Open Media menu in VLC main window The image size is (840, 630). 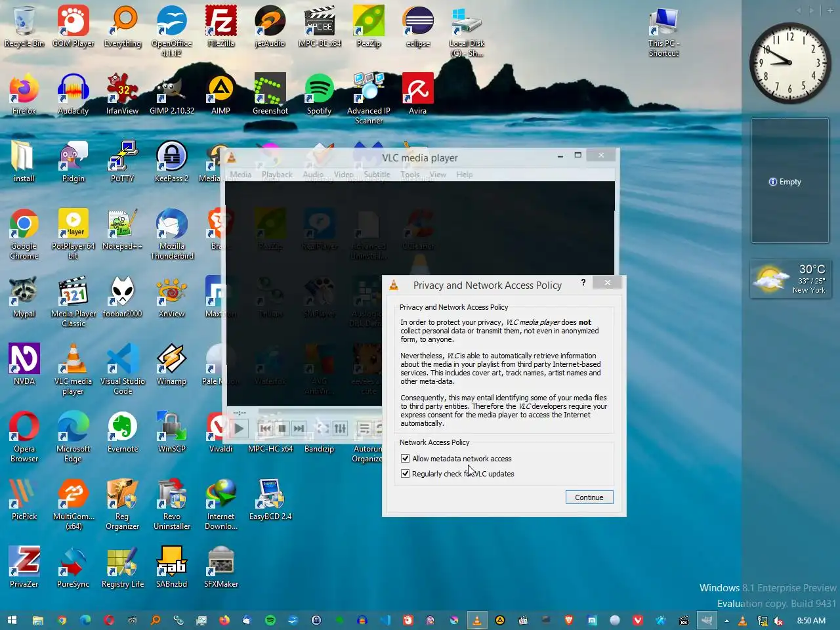coord(240,175)
